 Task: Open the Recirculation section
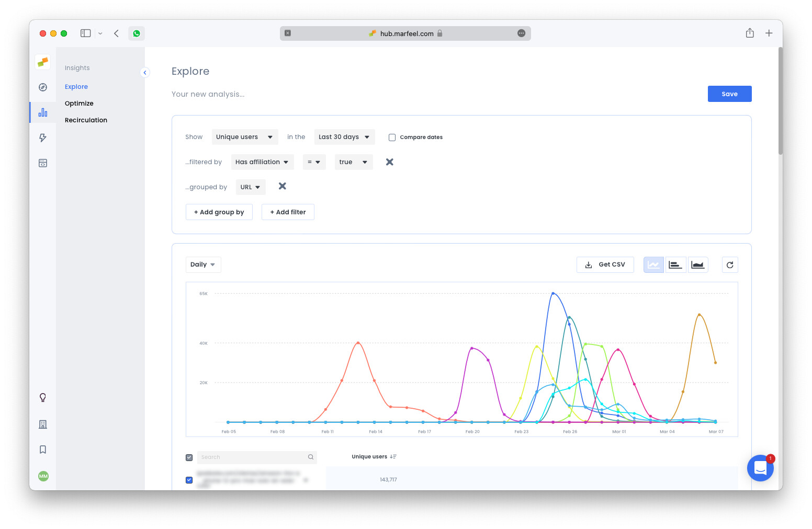pos(86,120)
